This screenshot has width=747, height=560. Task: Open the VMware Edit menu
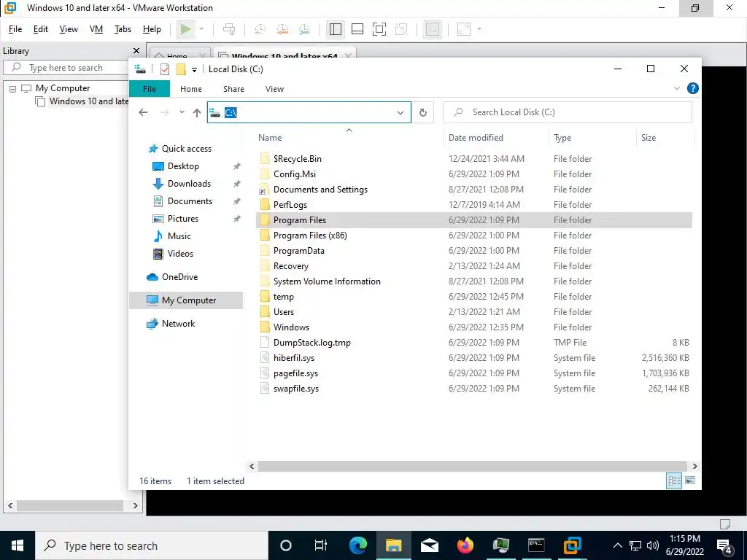point(41,29)
